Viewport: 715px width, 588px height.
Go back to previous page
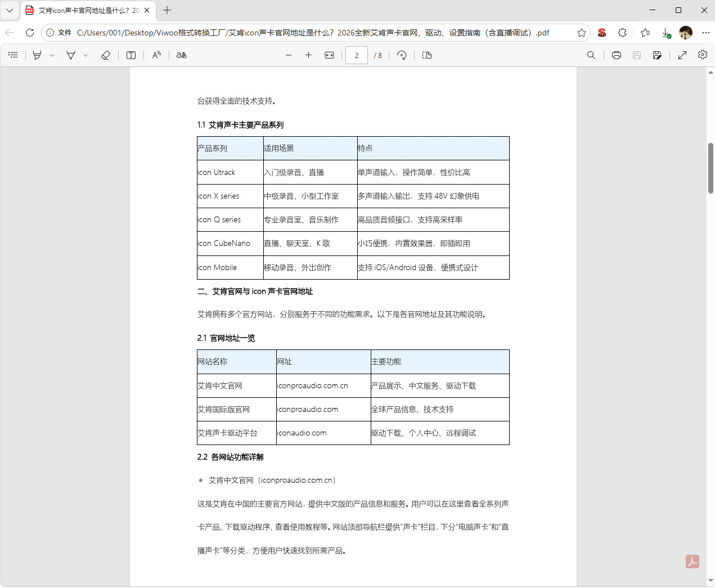[x=10, y=33]
